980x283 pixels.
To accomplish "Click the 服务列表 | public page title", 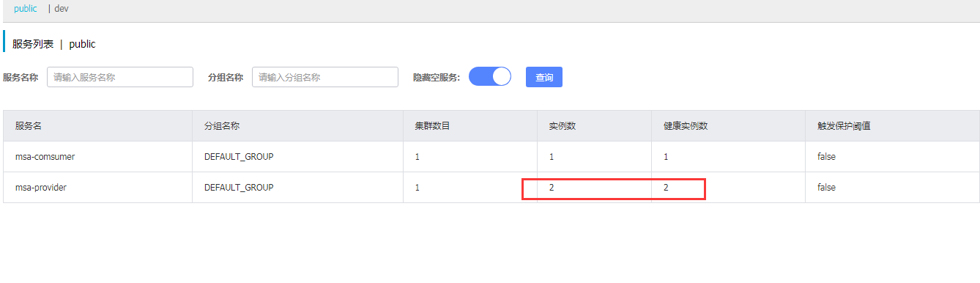I will (x=54, y=44).
